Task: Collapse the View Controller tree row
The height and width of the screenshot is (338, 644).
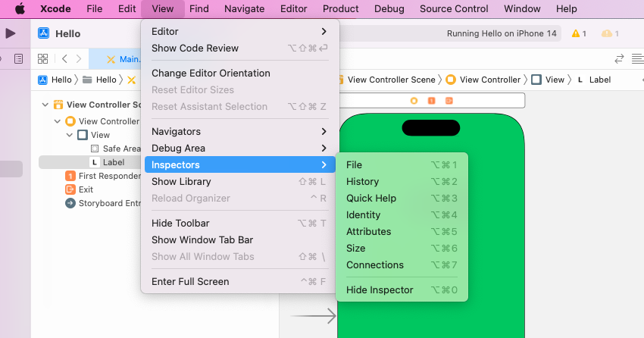Action: click(58, 121)
